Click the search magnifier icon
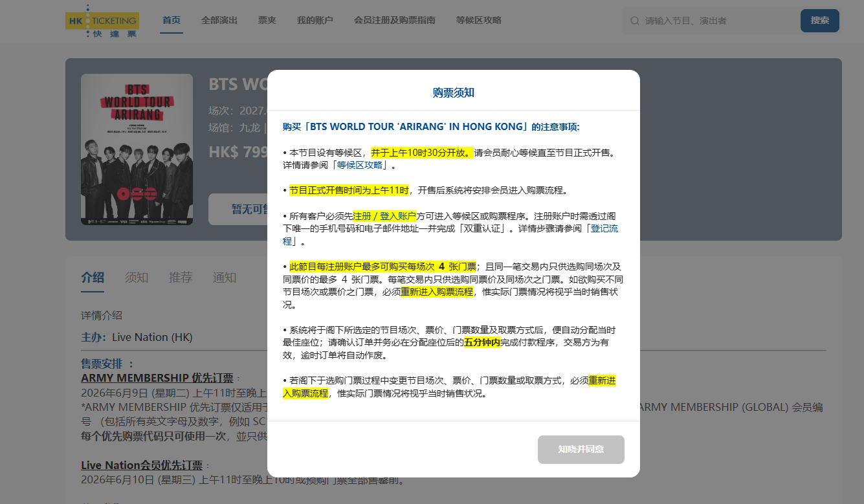Screen dimensions: 864x504 pos(635,21)
